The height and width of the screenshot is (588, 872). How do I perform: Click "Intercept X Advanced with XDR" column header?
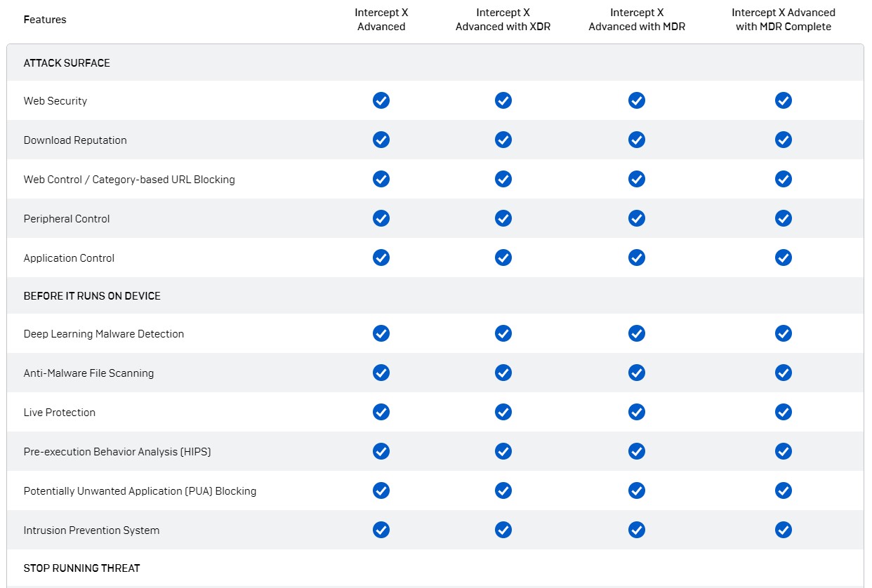point(503,20)
